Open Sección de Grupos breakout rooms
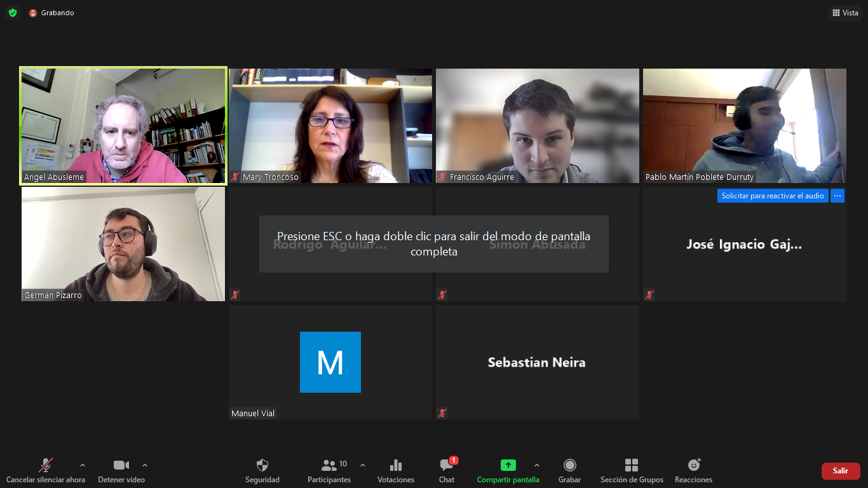 click(x=632, y=471)
